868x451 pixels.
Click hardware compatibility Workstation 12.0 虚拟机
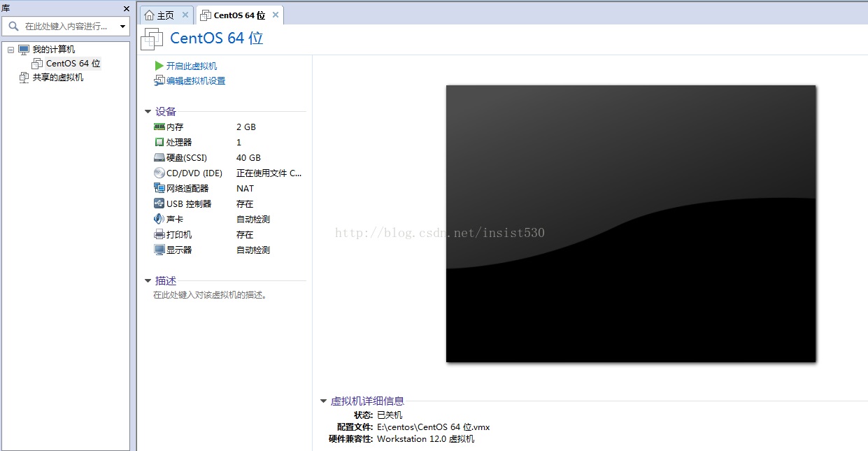[425, 439]
